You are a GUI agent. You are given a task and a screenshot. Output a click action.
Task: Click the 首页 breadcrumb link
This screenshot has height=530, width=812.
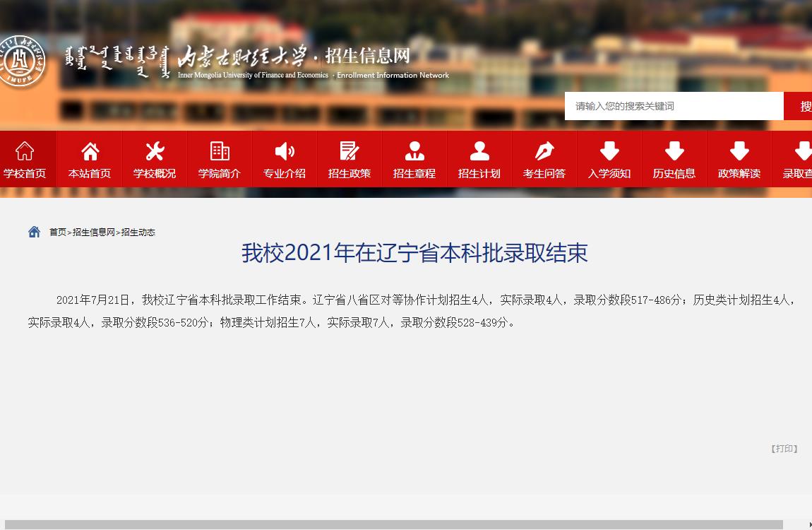click(57, 232)
